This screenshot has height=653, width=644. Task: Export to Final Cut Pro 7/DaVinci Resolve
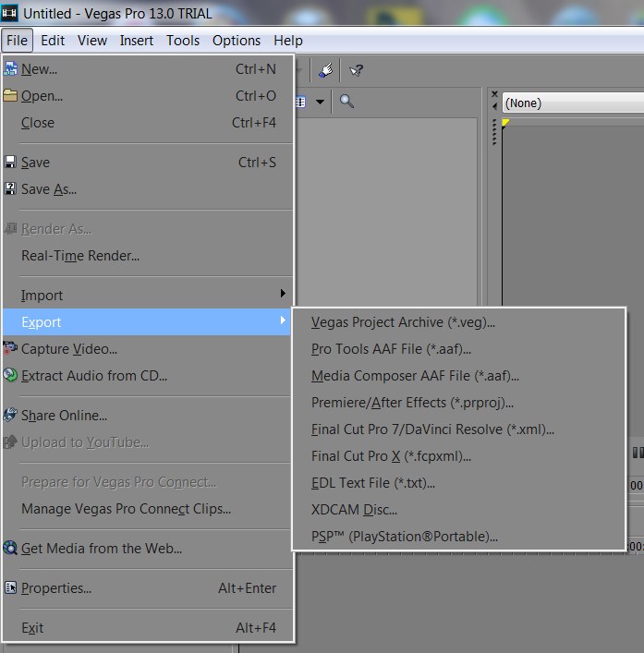click(459, 429)
